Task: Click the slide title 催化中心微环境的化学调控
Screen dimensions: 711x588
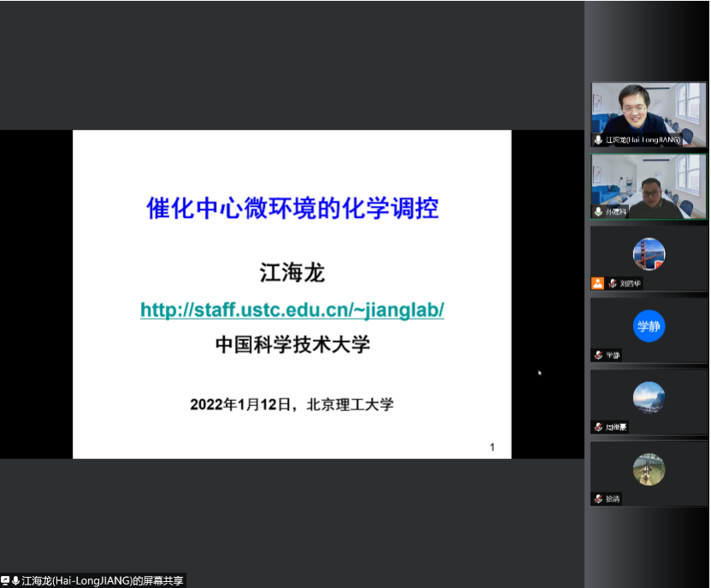Action: coord(292,208)
